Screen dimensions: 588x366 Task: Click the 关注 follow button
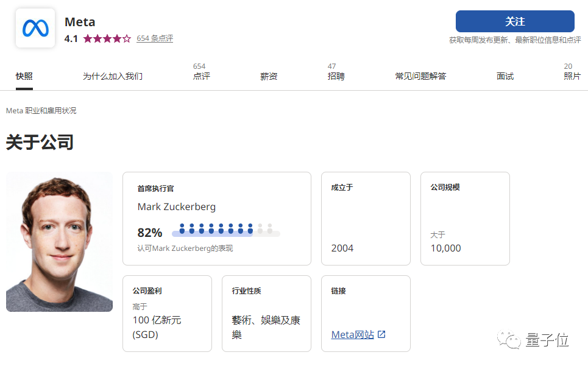pyautogui.click(x=515, y=21)
